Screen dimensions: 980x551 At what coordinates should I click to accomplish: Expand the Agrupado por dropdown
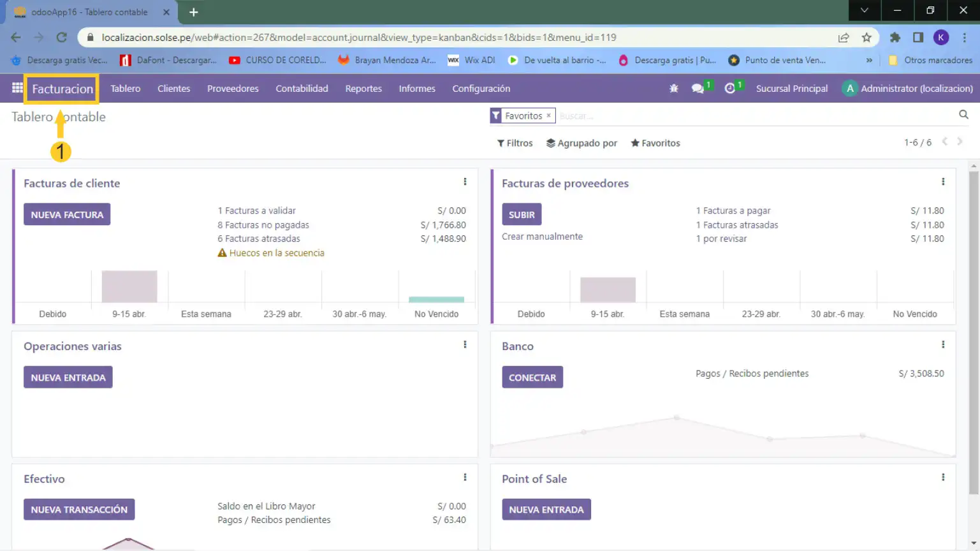[581, 143]
